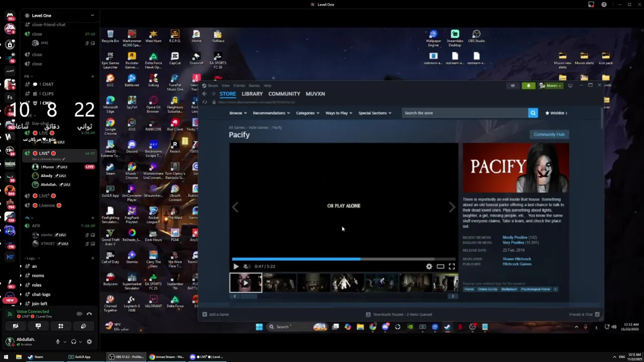Screen dimensions: 644x362
Task: Select OBS Studio shortcut on streamed desktop
Action: [x=476, y=36]
